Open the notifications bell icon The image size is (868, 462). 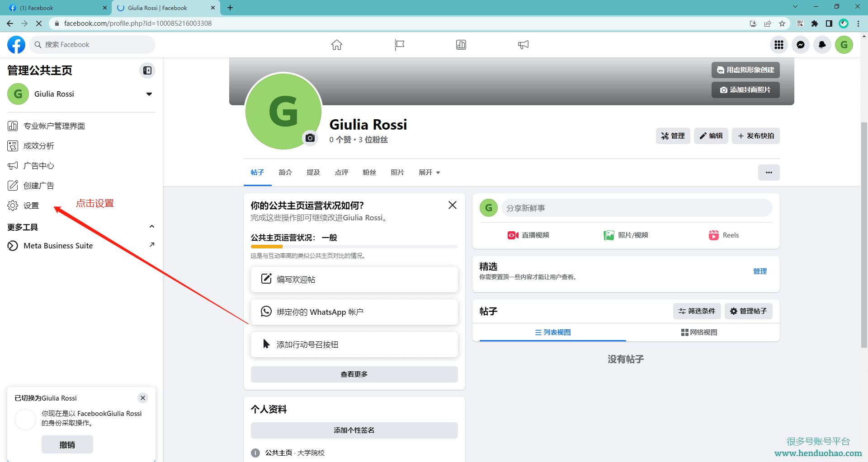click(822, 45)
